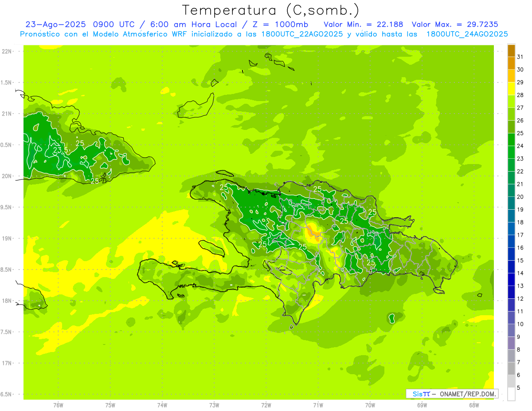Click the legend scale value '31'

coord(520,56)
